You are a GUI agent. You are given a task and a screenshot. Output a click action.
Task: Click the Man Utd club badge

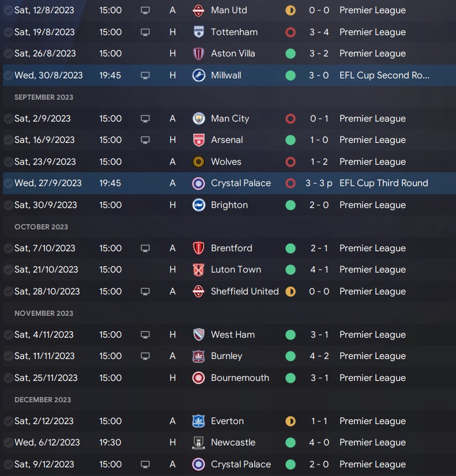[x=199, y=10]
